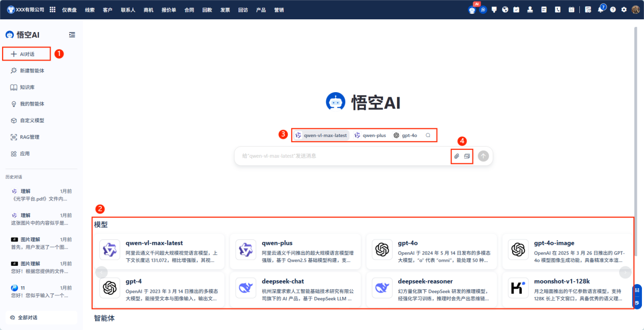Open the task checklist calendar icon
Image resolution: width=644 pixels, height=330 pixels.
pyautogui.click(x=516, y=10)
